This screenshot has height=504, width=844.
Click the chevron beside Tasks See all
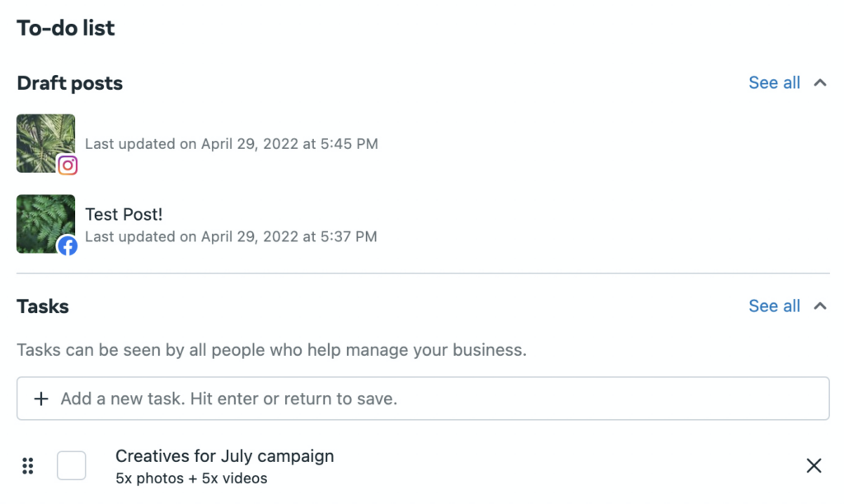(x=819, y=306)
